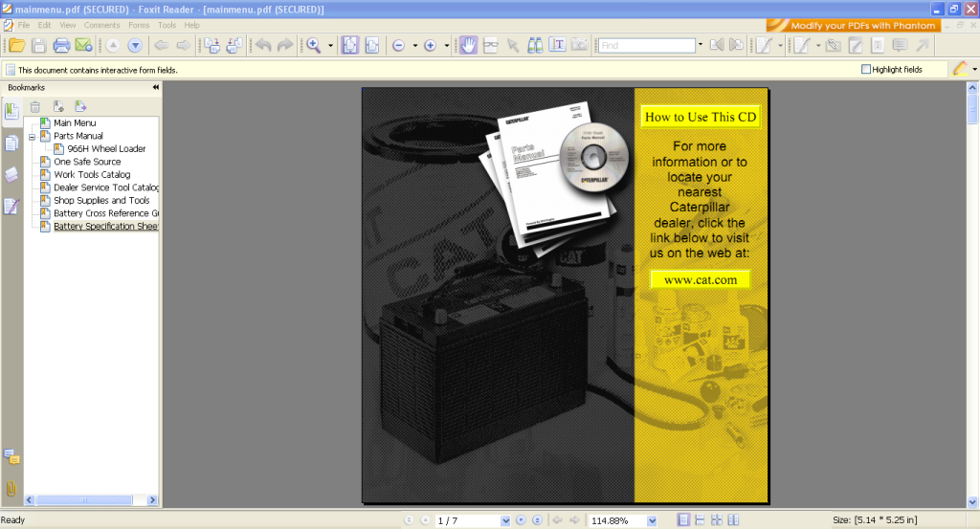Open the highlight pencil options dropdown

click(974, 69)
